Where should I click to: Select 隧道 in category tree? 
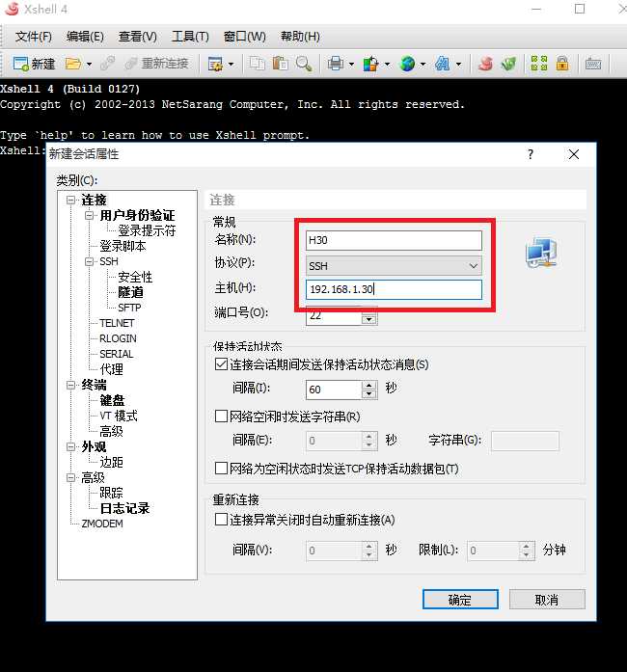point(130,292)
